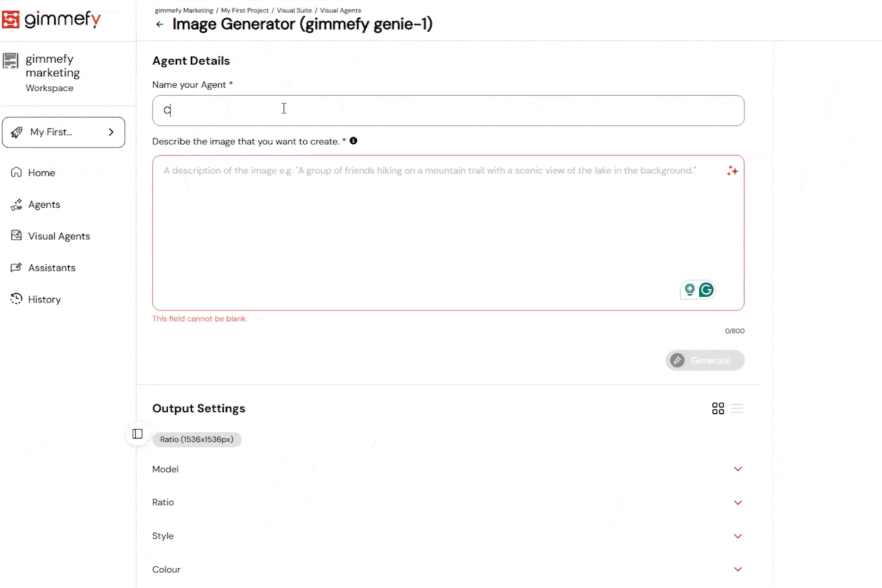Click the Assistants edit icon
This screenshot has width=882, height=588.
pyautogui.click(x=16, y=267)
